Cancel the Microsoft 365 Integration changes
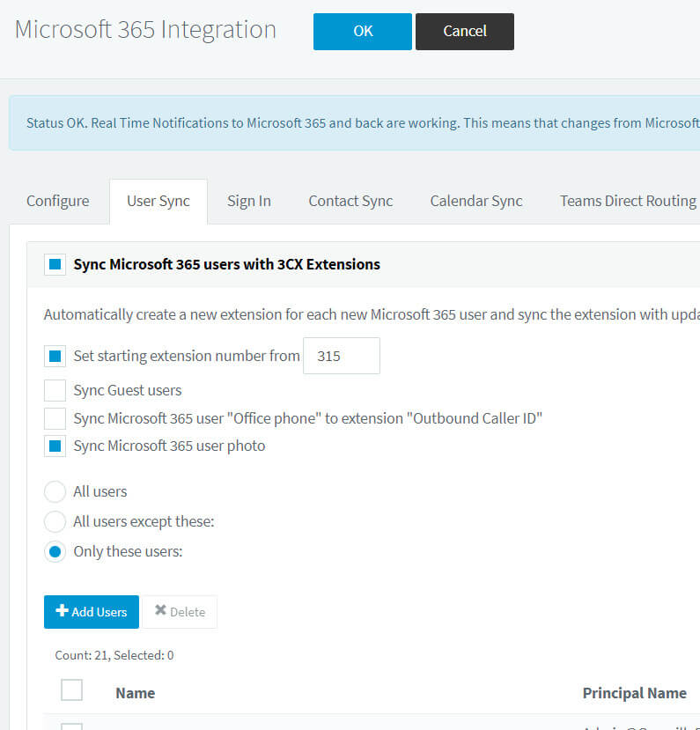This screenshot has width=700, height=730. [465, 31]
